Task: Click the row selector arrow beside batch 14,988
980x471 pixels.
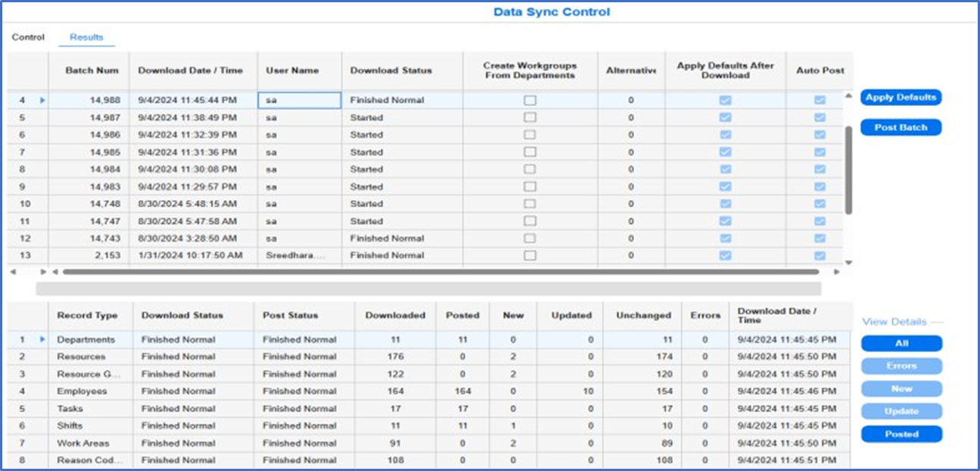Action: pos(44,100)
